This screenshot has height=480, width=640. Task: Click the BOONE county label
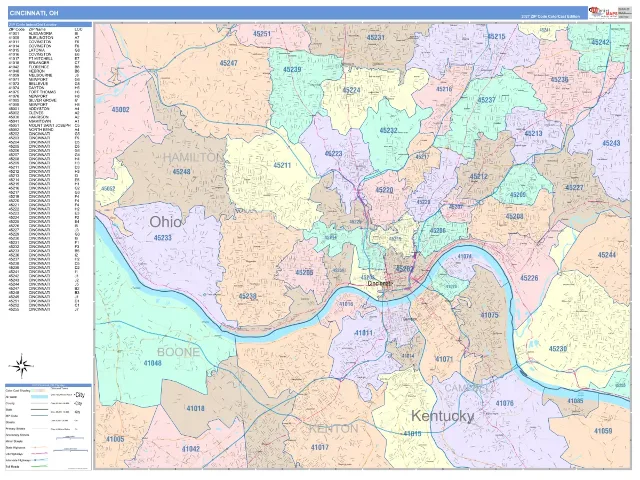(178, 352)
